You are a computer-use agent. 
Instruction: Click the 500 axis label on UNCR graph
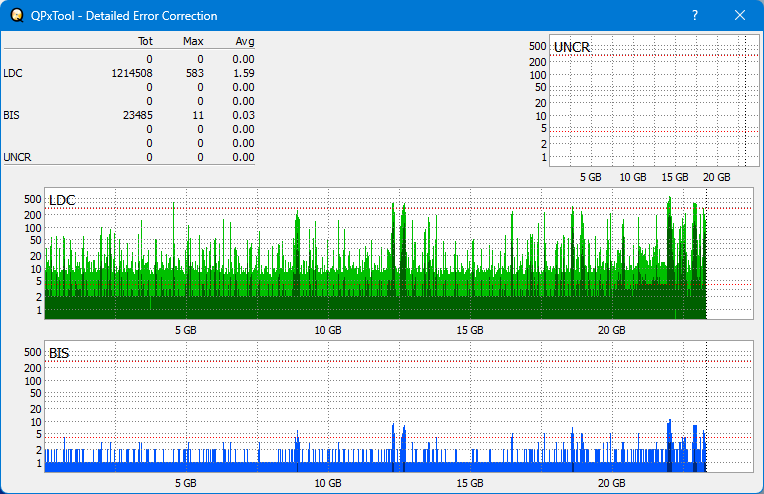537,46
